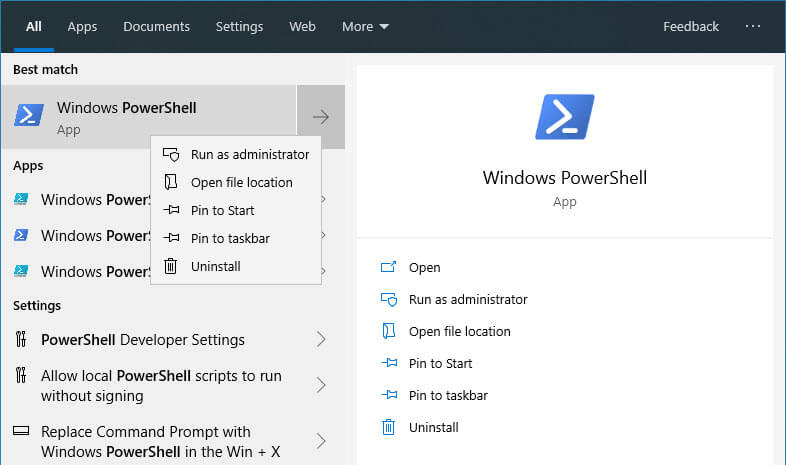The width and height of the screenshot is (786, 465).
Task: Select the Windows PowerShell best match result
Action: pos(149,117)
